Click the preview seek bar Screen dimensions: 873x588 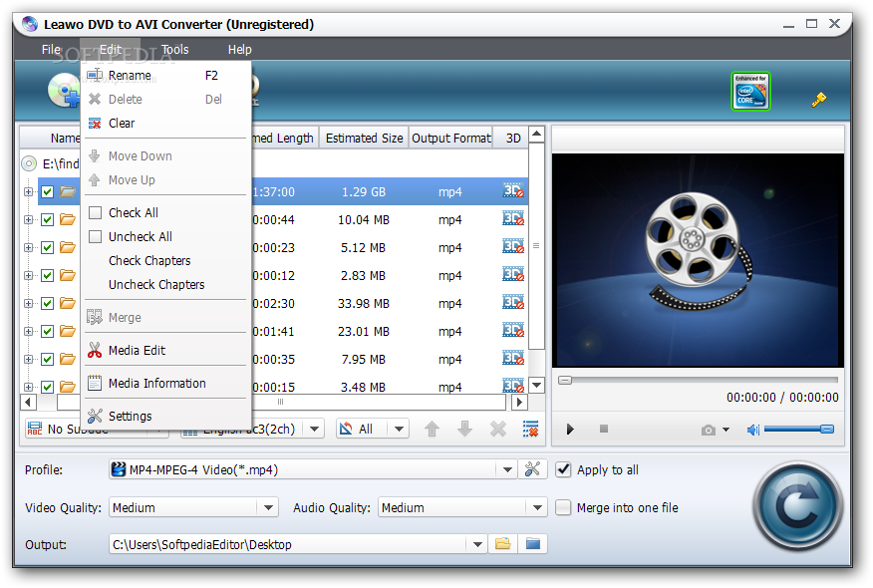pyautogui.click(x=699, y=380)
